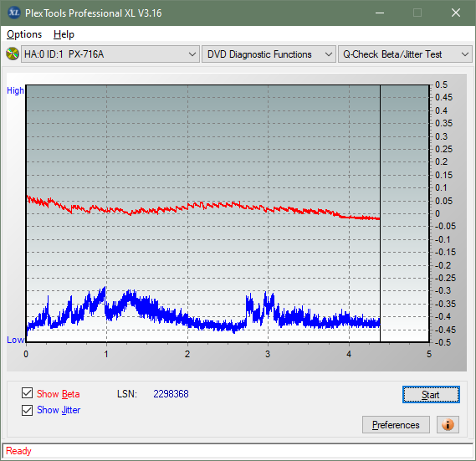Click the PlexTools XL logo in the title bar
Viewport: 476px width, 461px height.
(13, 13)
